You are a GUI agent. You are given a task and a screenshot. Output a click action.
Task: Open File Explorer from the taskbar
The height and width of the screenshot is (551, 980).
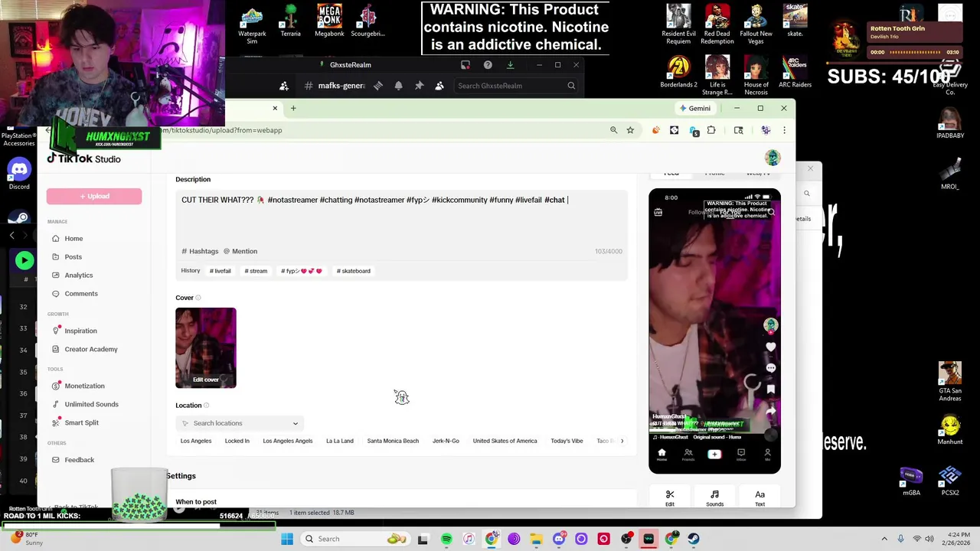click(x=536, y=539)
